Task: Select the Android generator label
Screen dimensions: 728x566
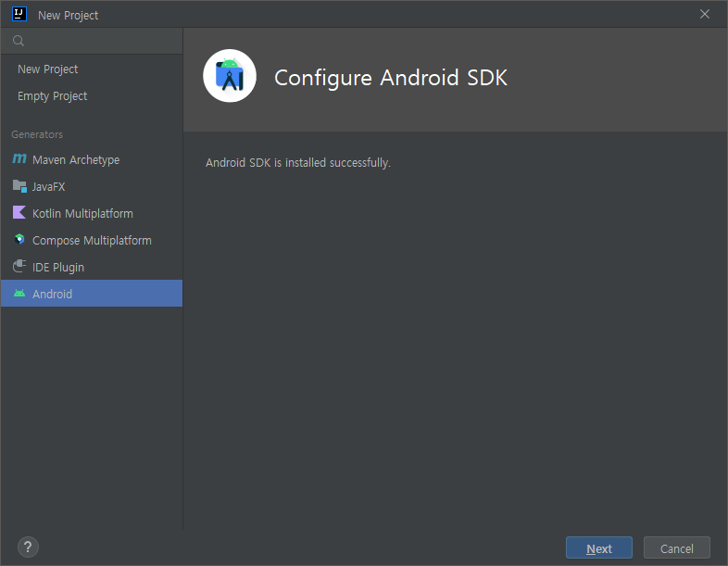Action: [x=52, y=294]
